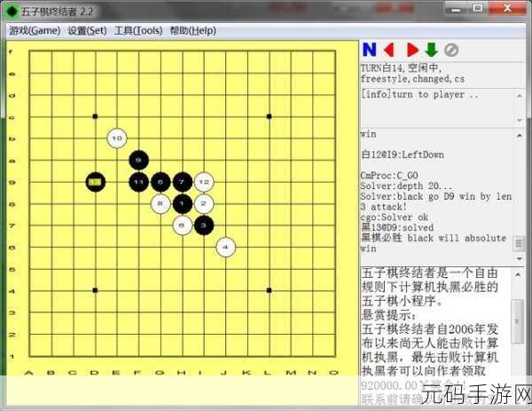Image resolution: width=532 pixels, height=411 pixels.
Task: Click the description panel scrollbar thumb
Action: point(518,321)
